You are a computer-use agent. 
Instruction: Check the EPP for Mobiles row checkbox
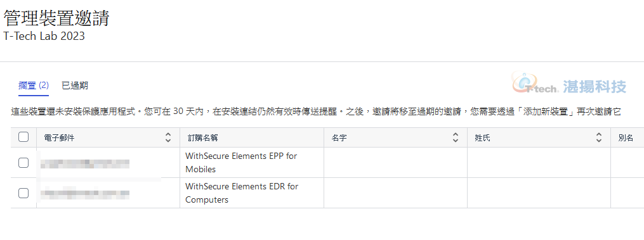click(23, 163)
